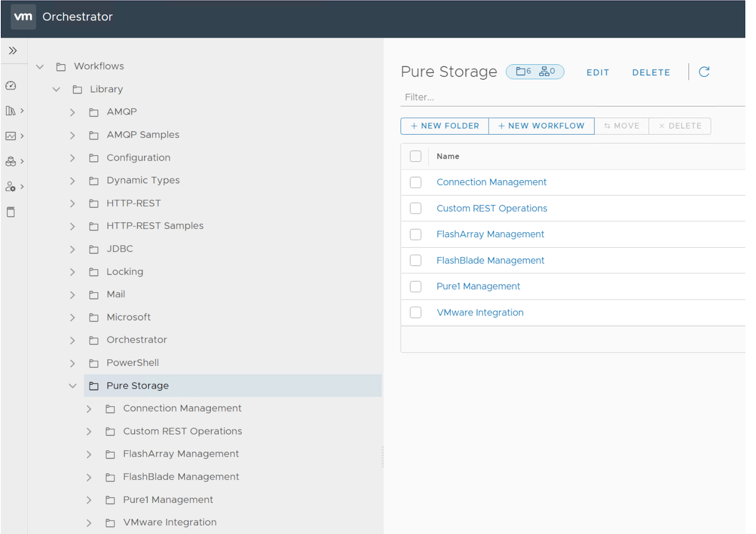Check the Custom REST Operations row checkbox
This screenshot has height=534, width=756.
click(415, 208)
